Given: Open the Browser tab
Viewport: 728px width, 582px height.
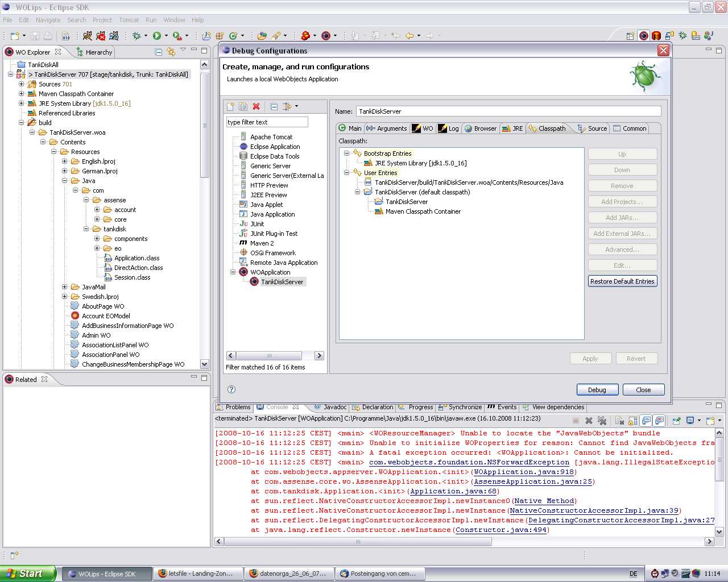Looking at the screenshot, I should pyautogui.click(x=481, y=128).
